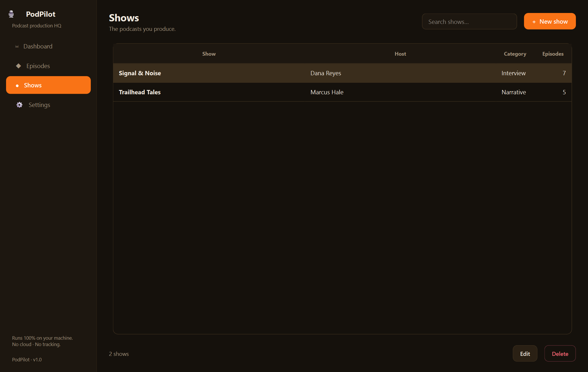
Task: Delete the selected show
Action: point(560,354)
